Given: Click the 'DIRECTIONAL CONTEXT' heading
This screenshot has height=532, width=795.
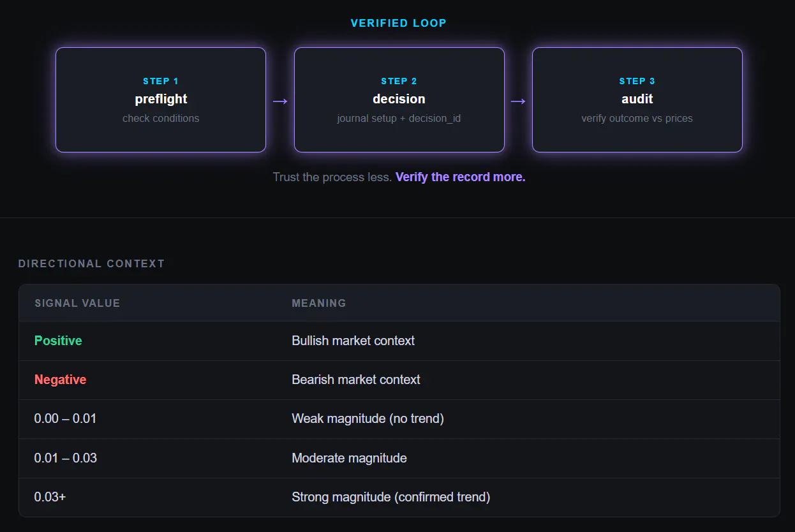Looking at the screenshot, I should [91, 263].
